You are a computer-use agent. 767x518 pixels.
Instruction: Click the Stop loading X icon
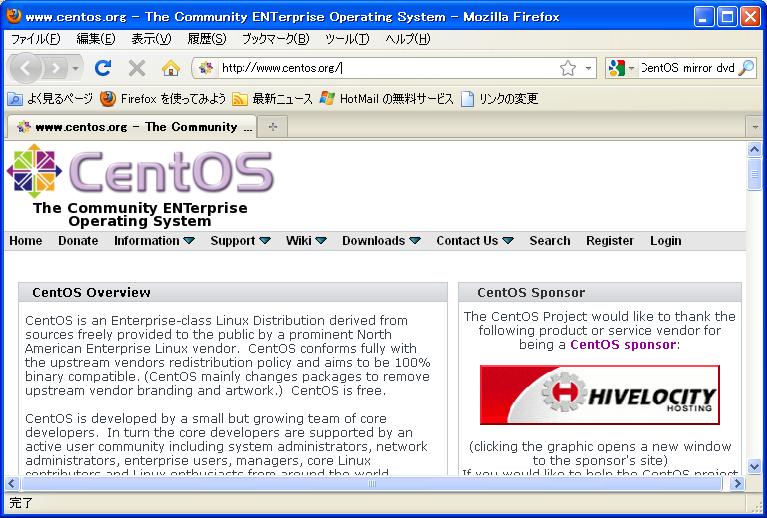pyautogui.click(x=137, y=68)
